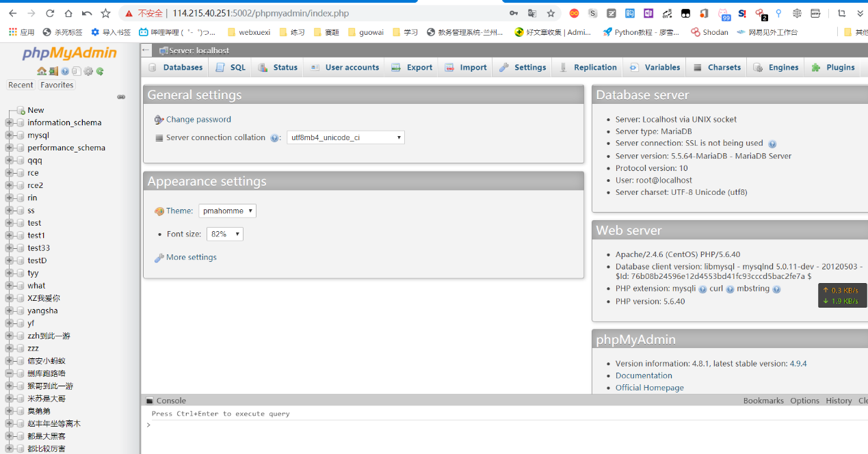Expand the yangsha database node
This screenshot has width=868, height=454.
[x=9, y=310]
